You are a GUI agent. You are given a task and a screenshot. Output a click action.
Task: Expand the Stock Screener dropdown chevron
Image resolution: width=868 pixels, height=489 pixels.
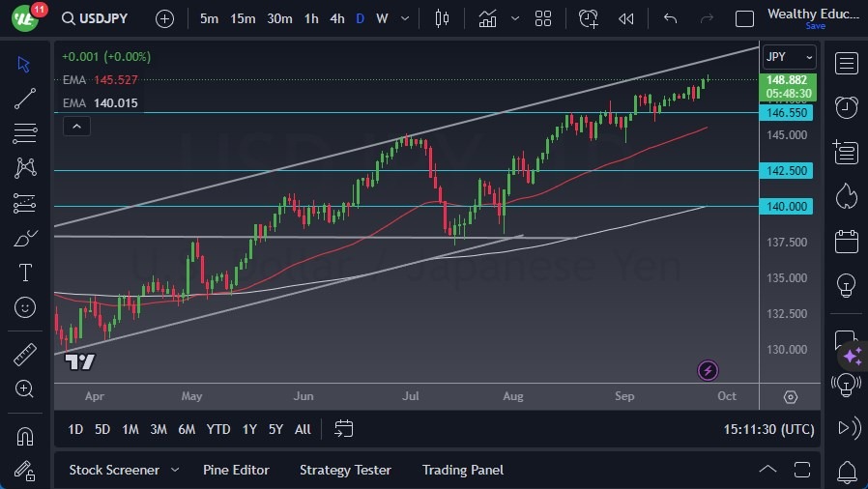tap(175, 470)
